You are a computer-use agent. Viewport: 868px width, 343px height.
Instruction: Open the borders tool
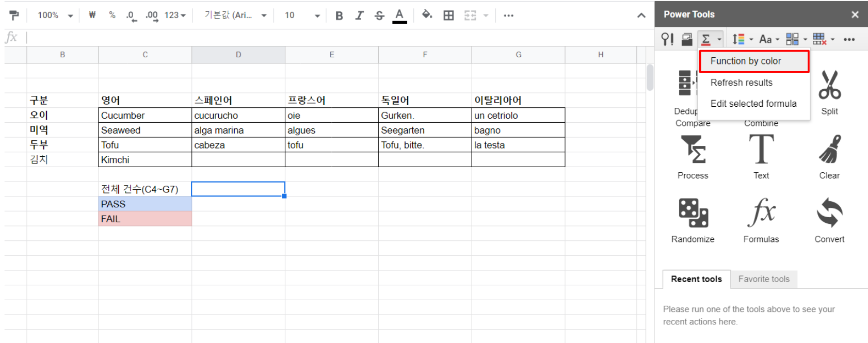tap(449, 15)
